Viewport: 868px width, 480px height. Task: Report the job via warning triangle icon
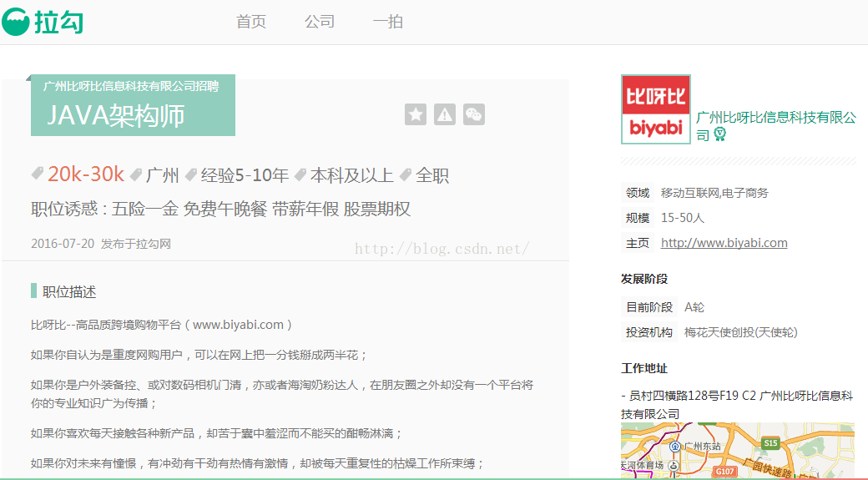pos(445,114)
